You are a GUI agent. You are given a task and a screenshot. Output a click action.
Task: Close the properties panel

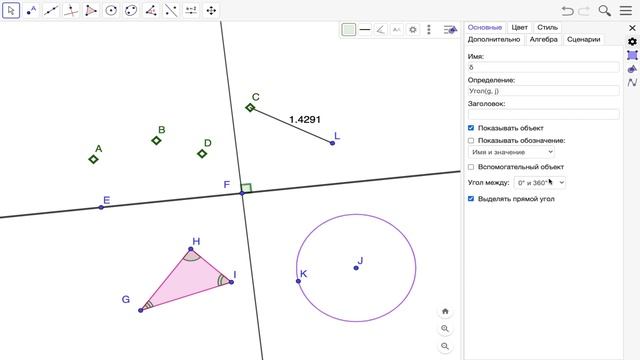[x=632, y=28]
